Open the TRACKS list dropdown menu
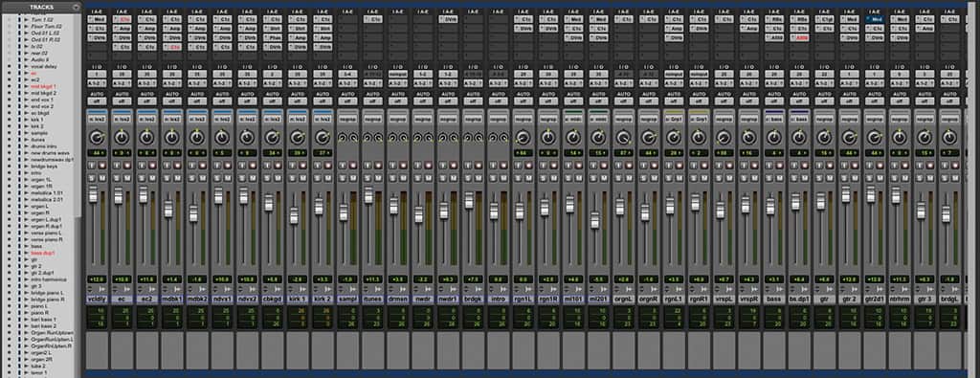980x378 pixels. [77, 8]
